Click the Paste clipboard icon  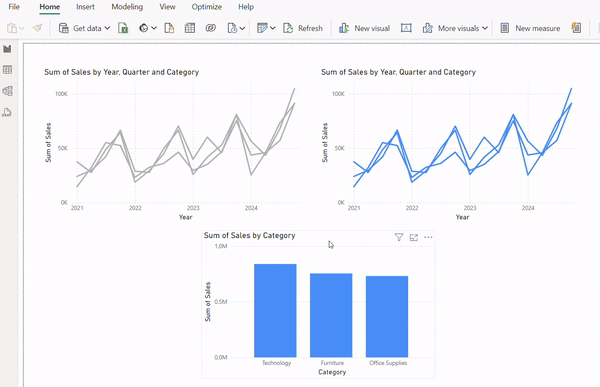(x=12, y=28)
